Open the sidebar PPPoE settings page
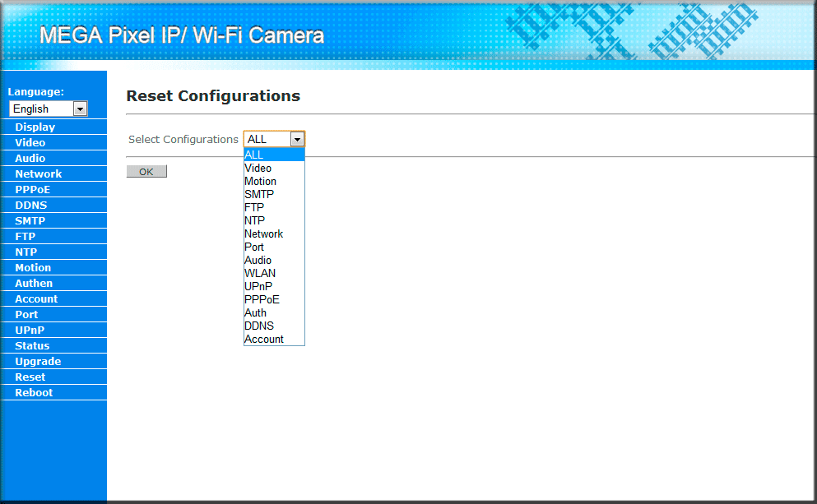The width and height of the screenshot is (817, 504). [x=33, y=190]
